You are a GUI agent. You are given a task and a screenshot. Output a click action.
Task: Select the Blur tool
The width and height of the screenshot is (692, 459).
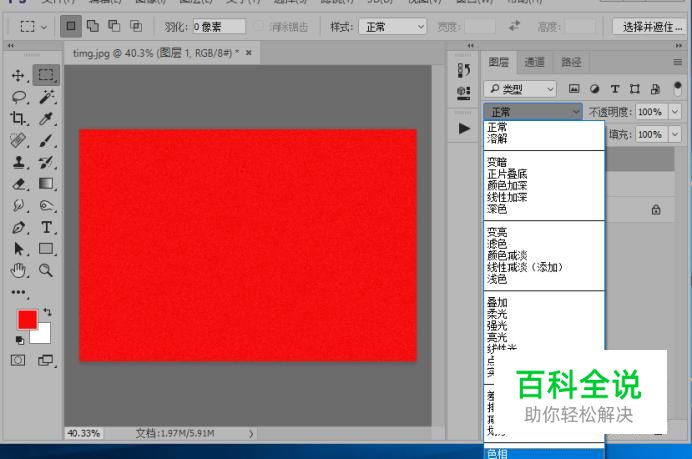(x=19, y=205)
